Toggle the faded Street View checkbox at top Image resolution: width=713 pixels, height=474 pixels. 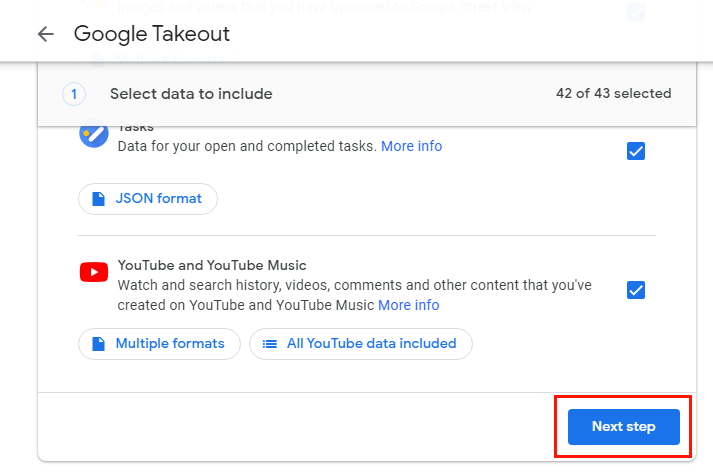(636, 11)
